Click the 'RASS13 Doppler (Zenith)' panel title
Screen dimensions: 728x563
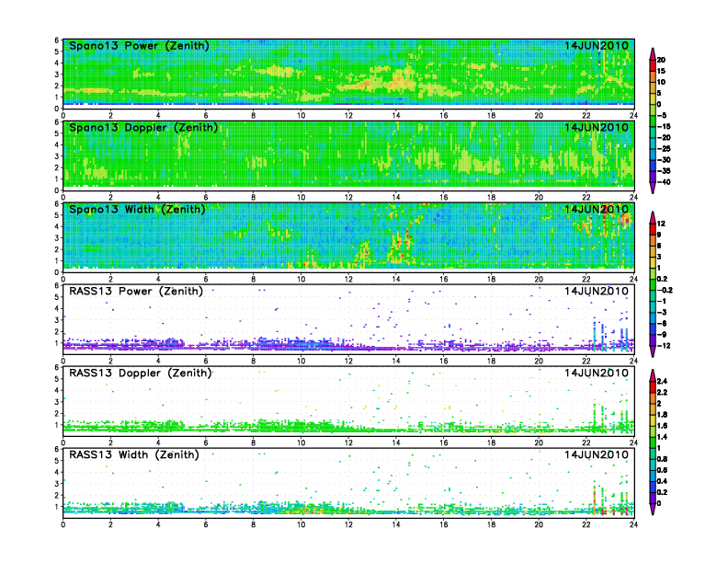tap(140, 373)
